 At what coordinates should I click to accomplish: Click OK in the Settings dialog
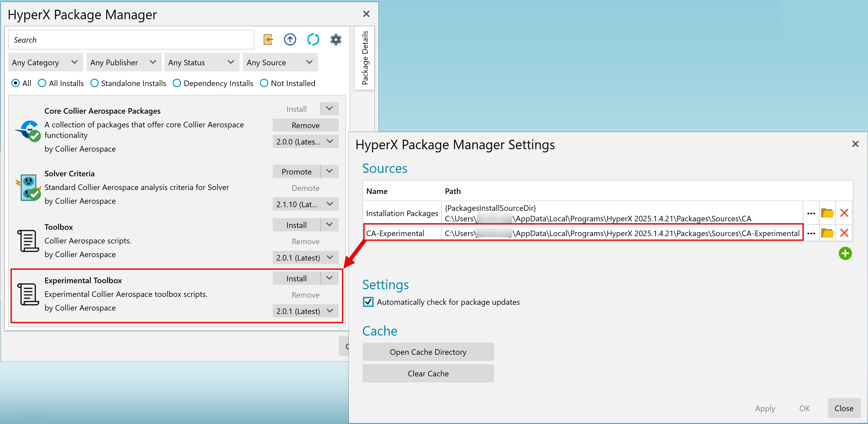[x=804, y=408]
